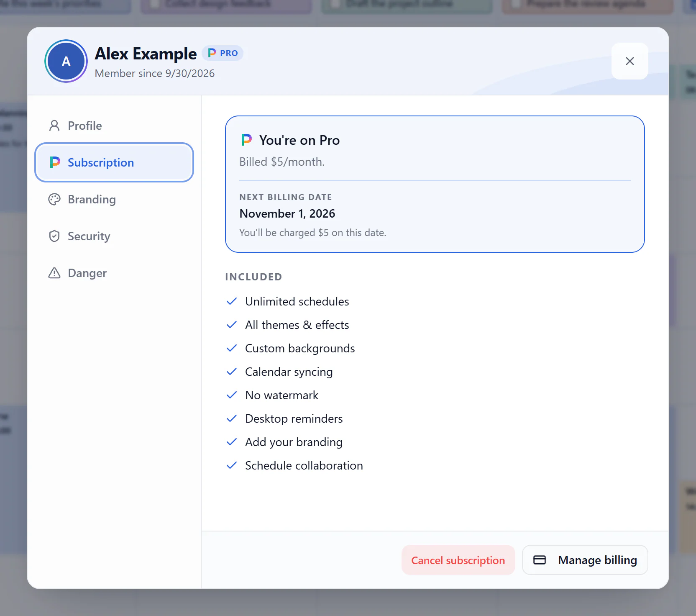Click the 'November 1, 2026' billing date
Image resolution: width=696 pixels, height=616 pixels.
287,213
